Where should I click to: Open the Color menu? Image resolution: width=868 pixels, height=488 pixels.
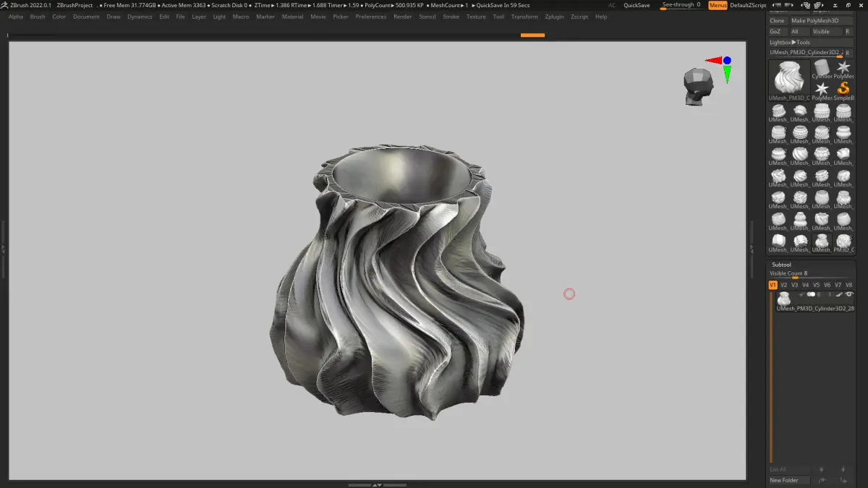click(59, 17)
